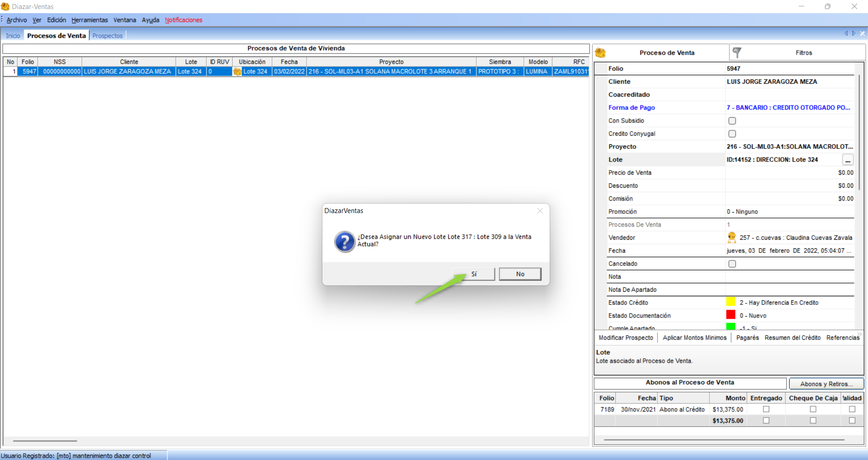Toggle the Con Subsidio checkbox
868x460 pixels.
pyautogui.click(x=732, y=121)
